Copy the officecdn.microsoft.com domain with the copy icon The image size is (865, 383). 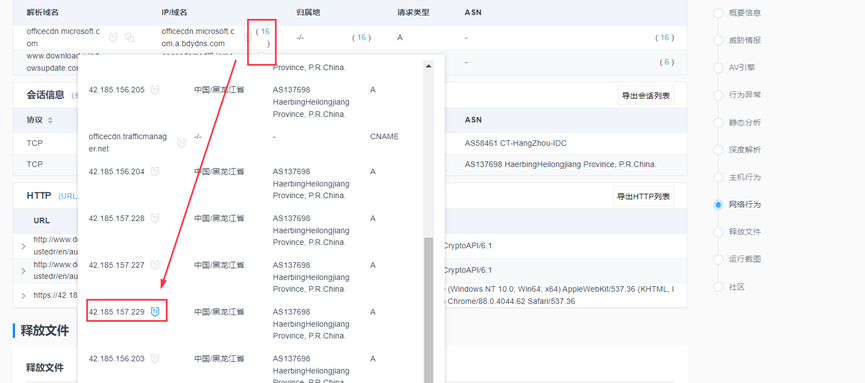[130, 38]
